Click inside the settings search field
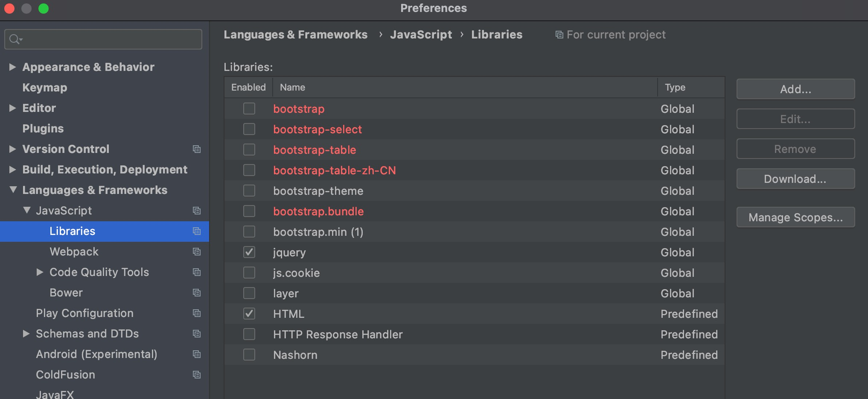Screen dimensions: 868x399 (102, 39)
